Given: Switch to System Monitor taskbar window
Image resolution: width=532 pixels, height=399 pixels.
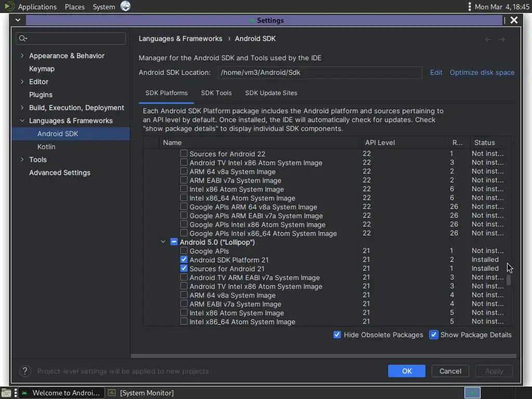Looking at the screenshot, I should coord(142,393).
